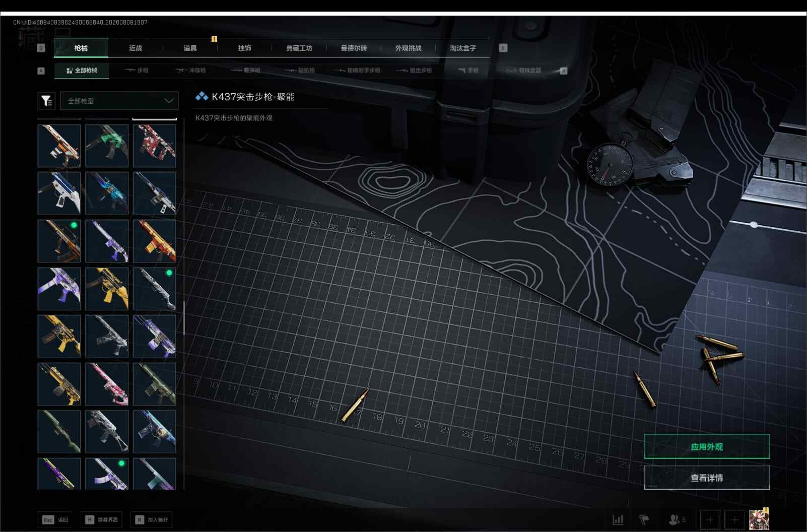Select the 全部枪械 category filter

pos(82,70)
